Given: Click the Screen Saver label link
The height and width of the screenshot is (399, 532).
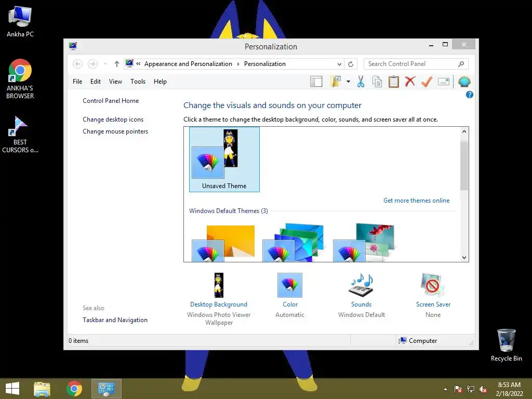Looking at the screenshot, I should pos(433,304).
